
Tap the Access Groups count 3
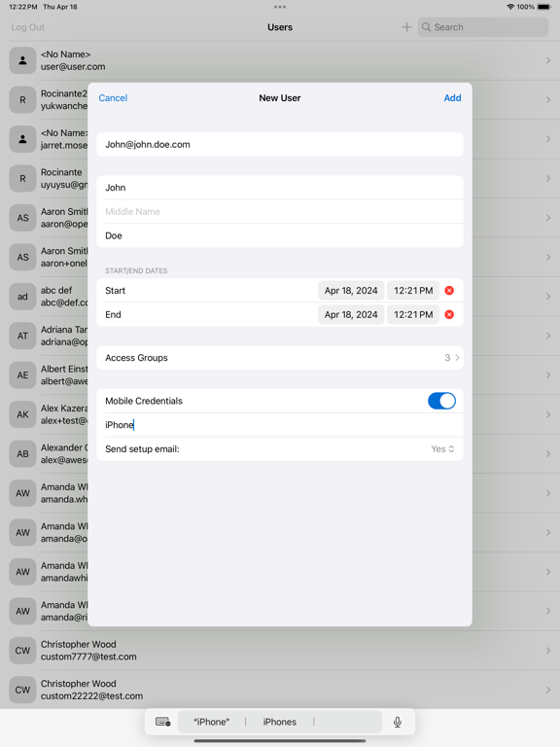[x=447, y=357]
